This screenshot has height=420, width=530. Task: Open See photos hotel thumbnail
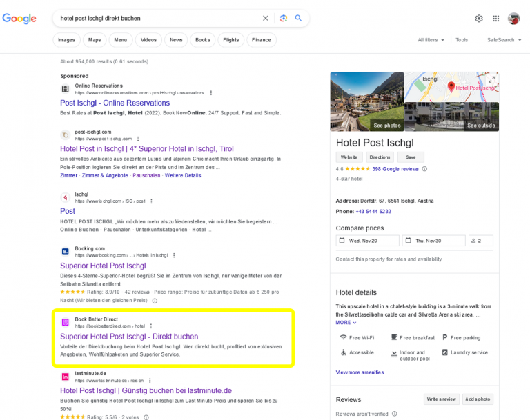[367, 101]
